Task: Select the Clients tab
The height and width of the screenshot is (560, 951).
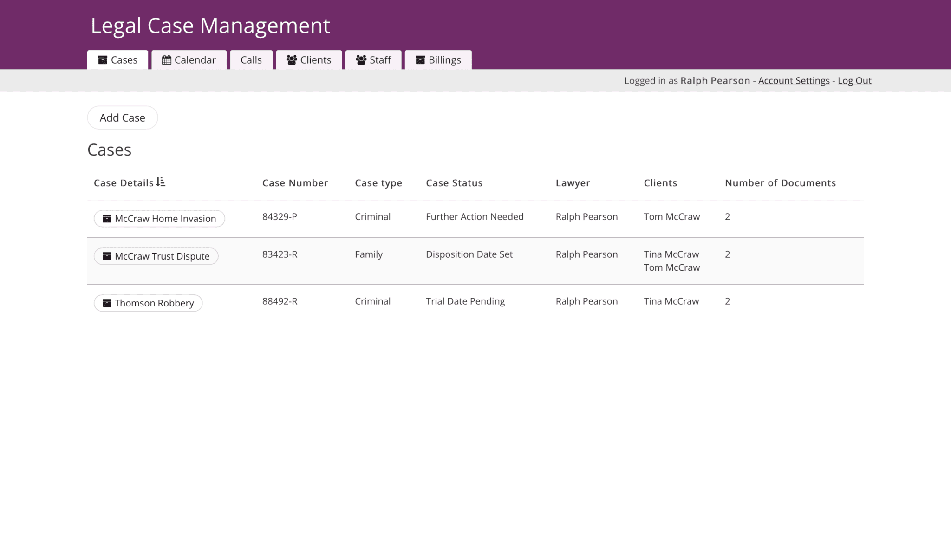Action: [x=309, y=59]
